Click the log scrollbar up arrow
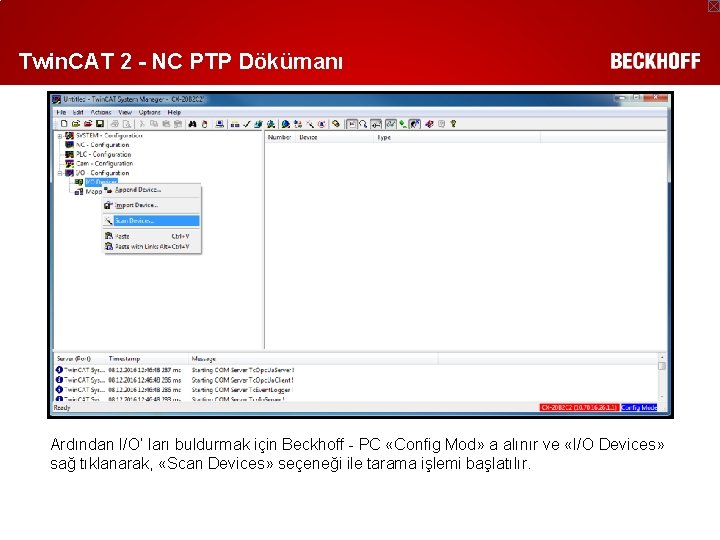This screenshot has width=720, height=540. (662, 357)
